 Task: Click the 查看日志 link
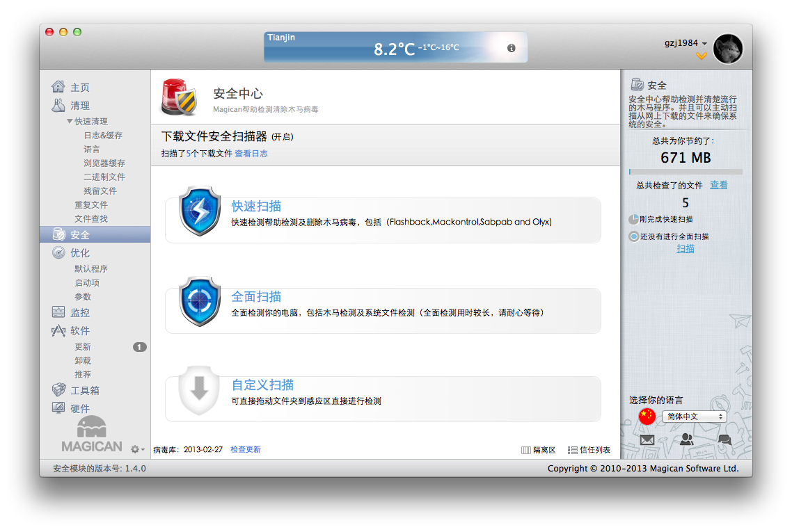coord(251,154)
